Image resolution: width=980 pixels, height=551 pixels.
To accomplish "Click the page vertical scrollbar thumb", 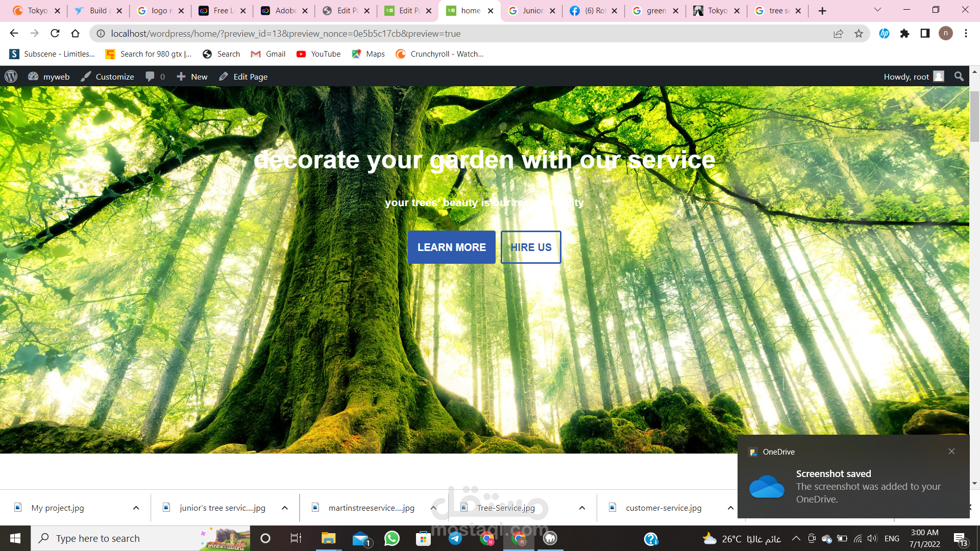I will 974,117.
